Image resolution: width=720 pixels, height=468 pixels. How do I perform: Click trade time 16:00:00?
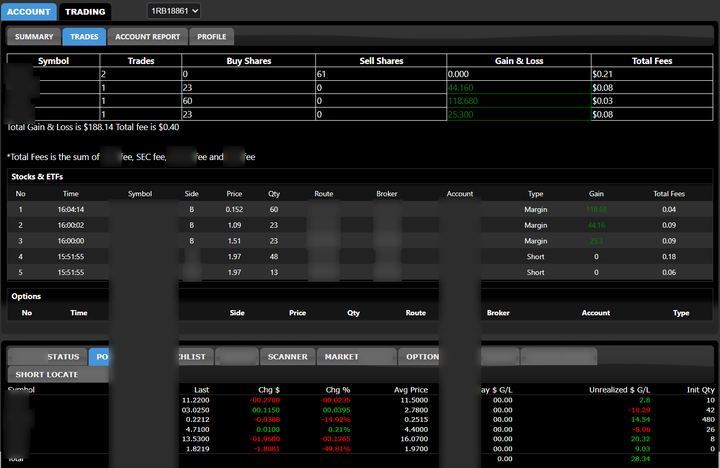[71, 241]
